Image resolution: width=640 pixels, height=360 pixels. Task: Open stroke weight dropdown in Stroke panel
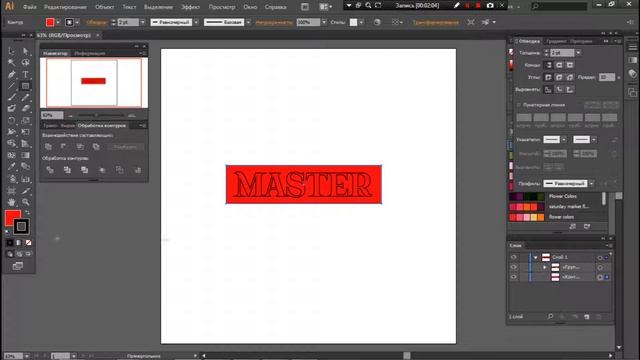tap(578, 53)
